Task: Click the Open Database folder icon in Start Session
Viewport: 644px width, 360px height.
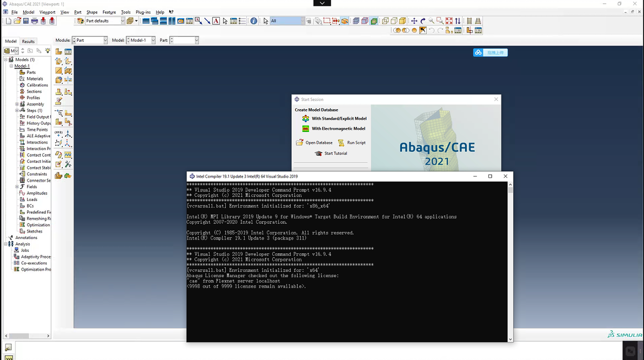Action: click(299, 143)
